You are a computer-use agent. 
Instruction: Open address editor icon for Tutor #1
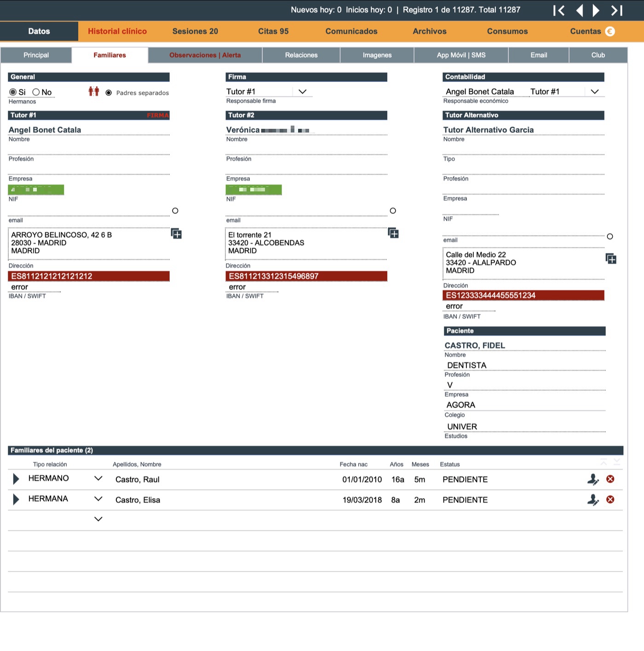click(176, 234)
